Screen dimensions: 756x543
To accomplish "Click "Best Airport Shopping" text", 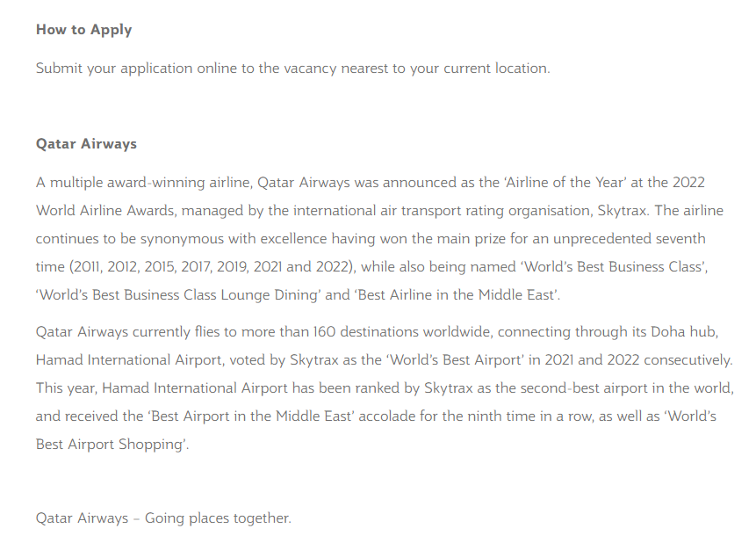I will tap(110, 444).
